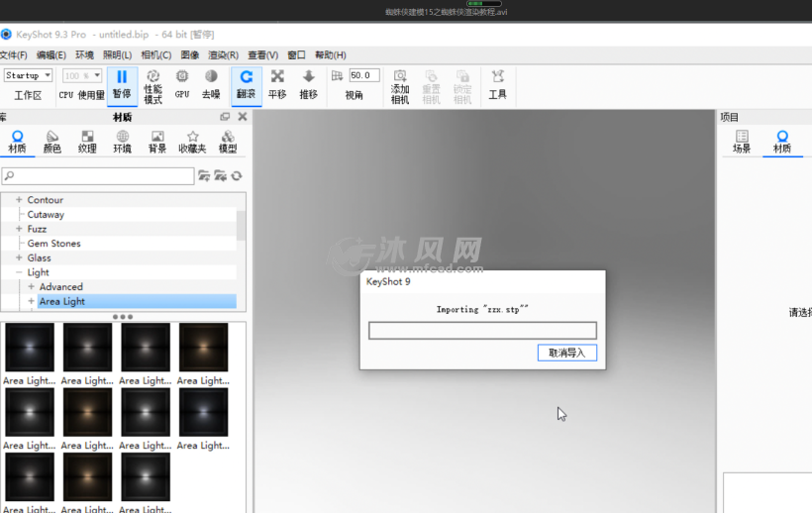Select the Tumble camera tool
The image size is (812, 513).
coord(246,86)
